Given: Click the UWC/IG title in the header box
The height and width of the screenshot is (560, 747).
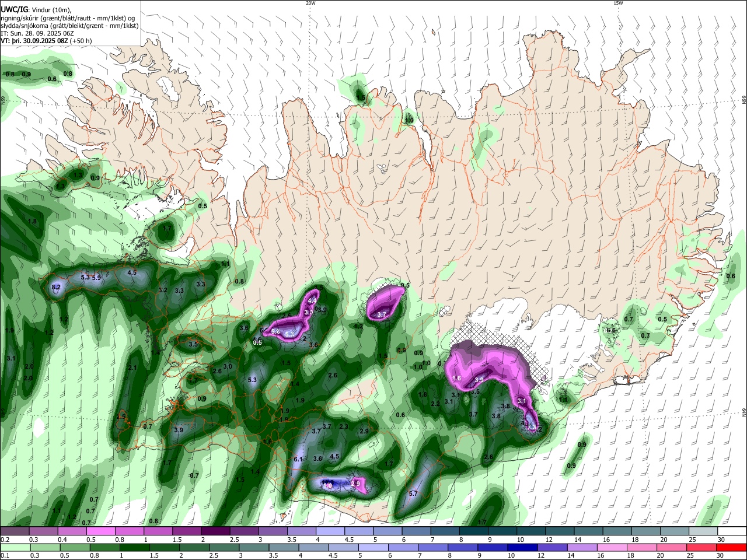Looking at the screenshot, I should pyautogui.click(x=14, y=9).
